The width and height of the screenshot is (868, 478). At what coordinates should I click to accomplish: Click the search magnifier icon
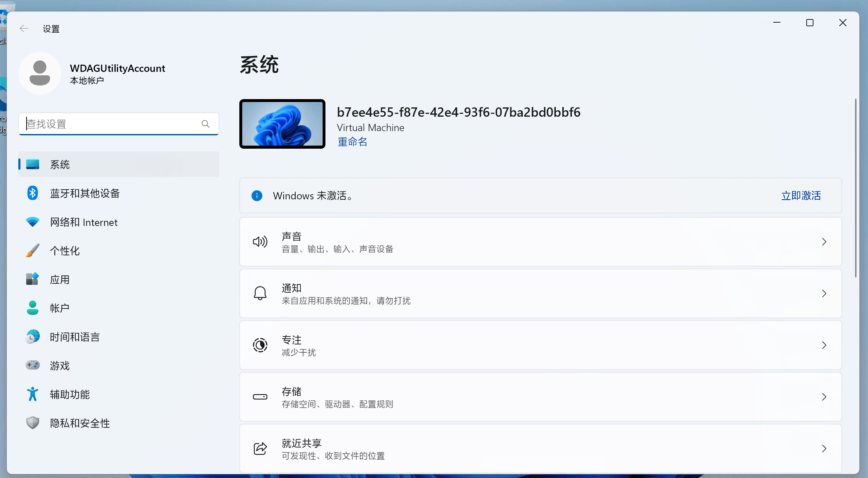click(x=205, y=124)
